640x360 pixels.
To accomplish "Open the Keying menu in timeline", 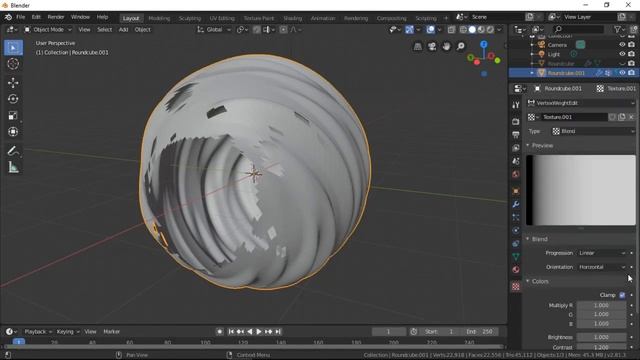I will (x=67, y=331).
